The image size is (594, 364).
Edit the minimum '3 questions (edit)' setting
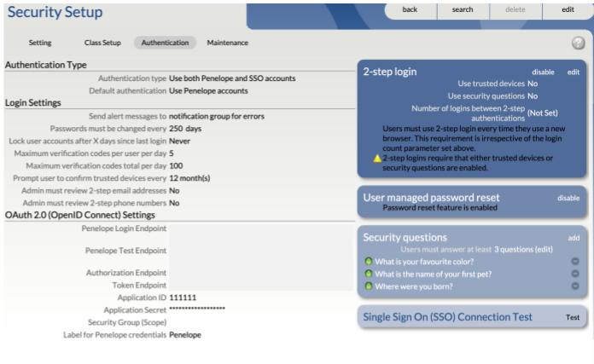523,250
